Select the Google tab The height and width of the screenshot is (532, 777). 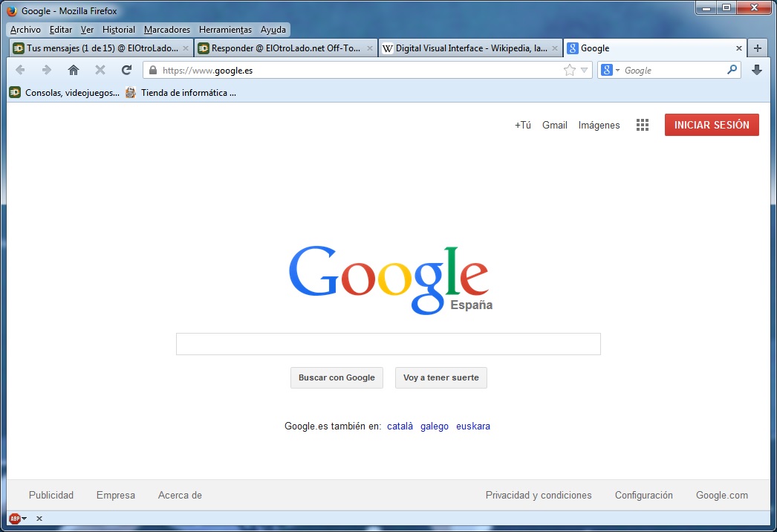655,48
